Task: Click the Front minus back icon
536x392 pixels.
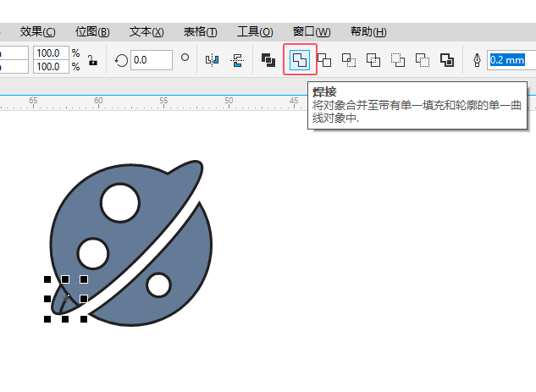Action: pos(398,60)
